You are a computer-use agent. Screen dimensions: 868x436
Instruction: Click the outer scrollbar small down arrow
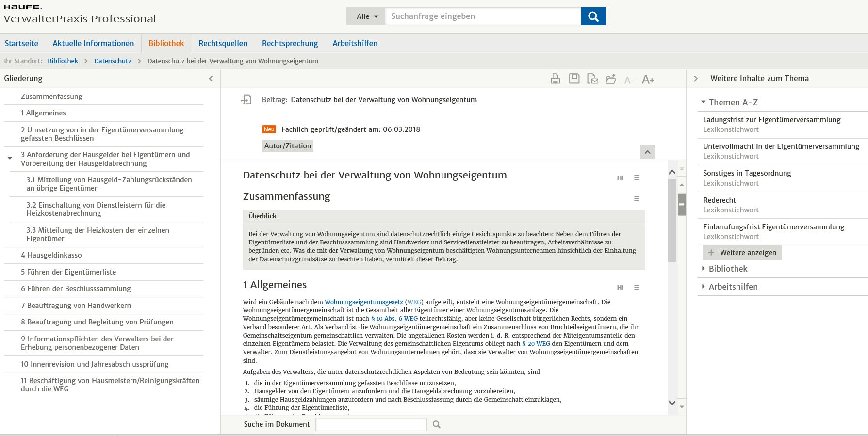(682, 407)
